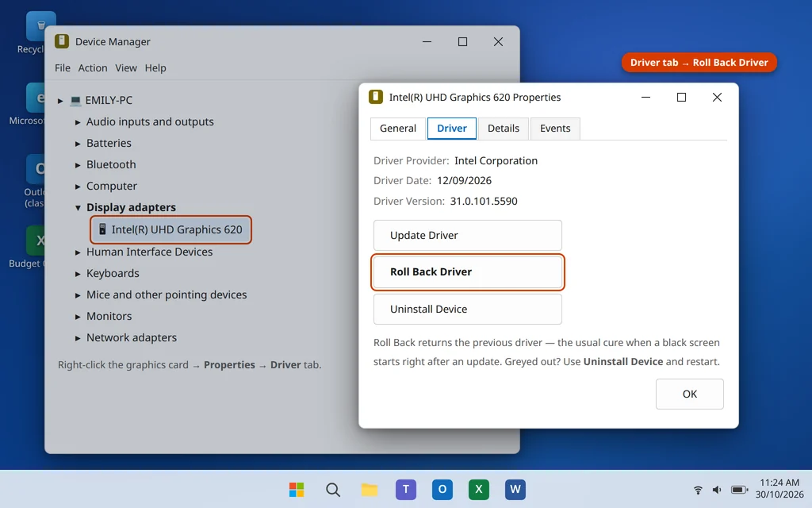Select the Display adapters label
Screen dimensions: 812x508
tap(131, 207)
